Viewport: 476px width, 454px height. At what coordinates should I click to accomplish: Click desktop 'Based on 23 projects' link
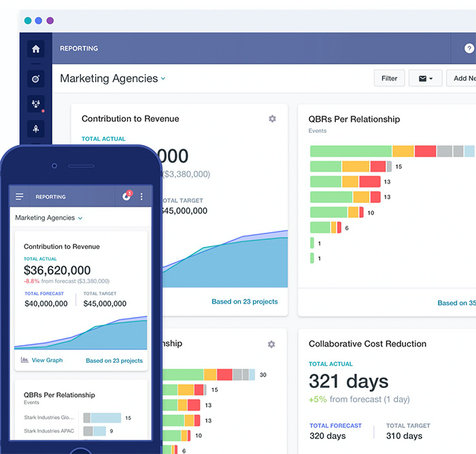(245, 302)
